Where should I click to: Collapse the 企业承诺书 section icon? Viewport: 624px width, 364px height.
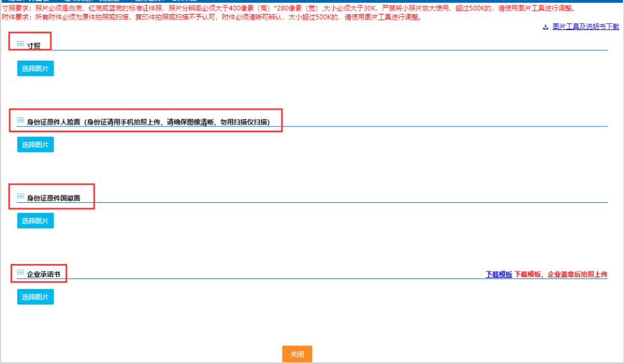[x=21, y=272]
